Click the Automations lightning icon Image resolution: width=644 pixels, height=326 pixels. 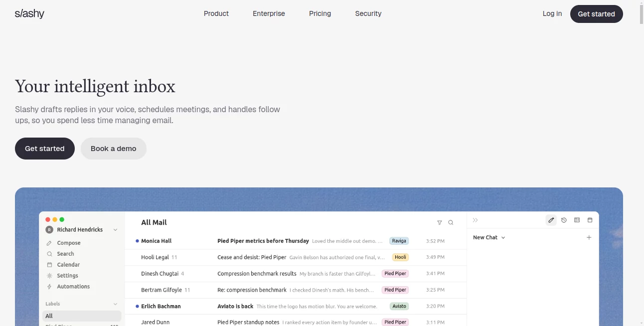coord(49,287)
